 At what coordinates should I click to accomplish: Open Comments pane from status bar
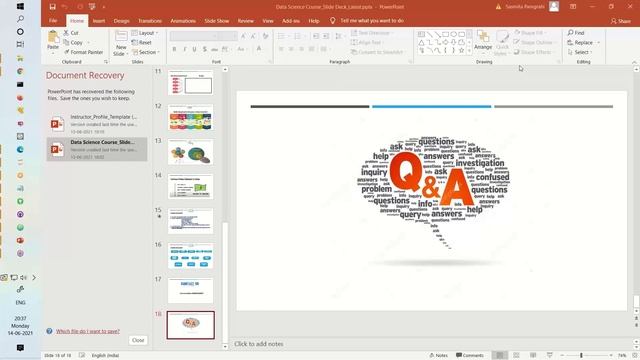pyautogui.click(x=470, y=356)
